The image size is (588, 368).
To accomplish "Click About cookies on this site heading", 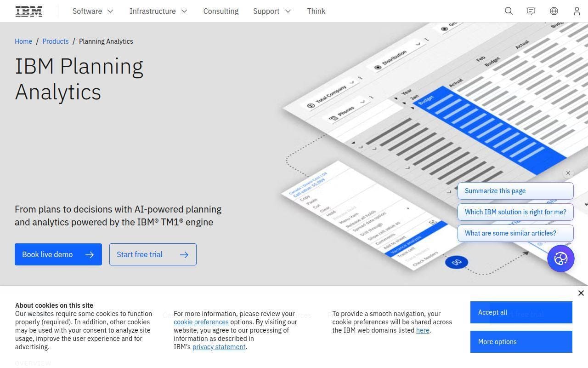I will (x=54, y=305).
